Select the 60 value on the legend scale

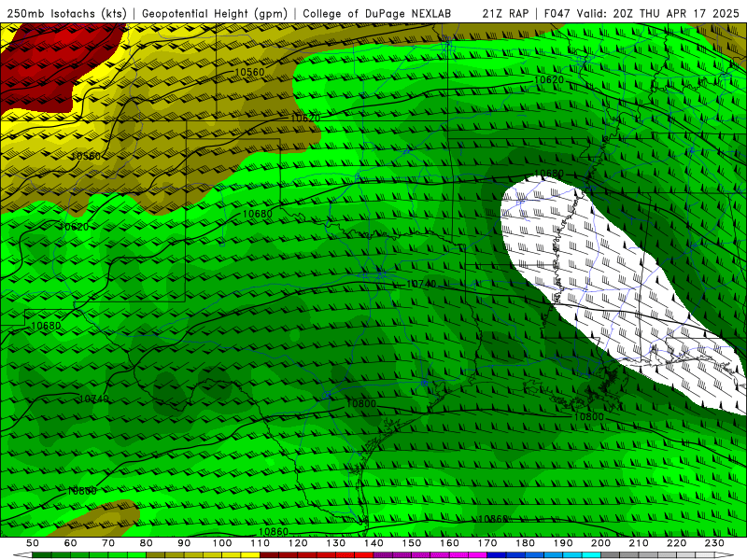pyautogui.click(x=70, y=543)
